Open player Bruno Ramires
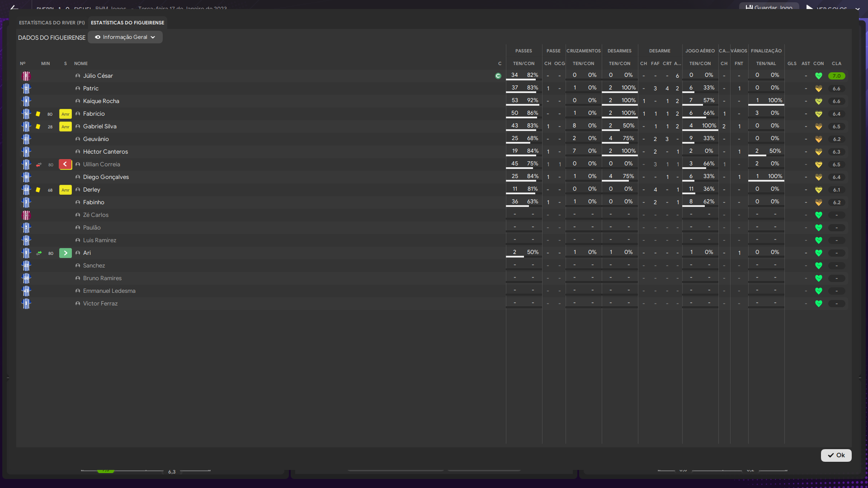The width and height of the screenshot is (868, 488). 103,278
